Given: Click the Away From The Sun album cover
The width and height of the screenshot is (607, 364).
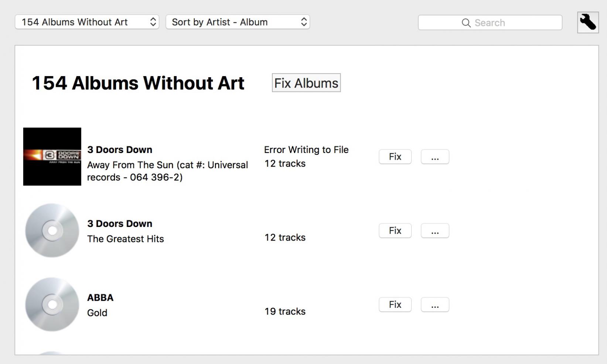Looking at the screenshot, I should click(52, 157).
